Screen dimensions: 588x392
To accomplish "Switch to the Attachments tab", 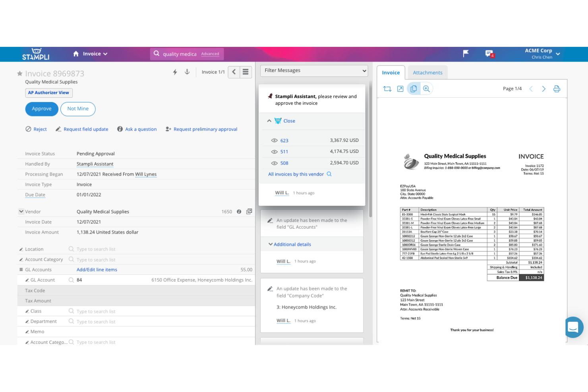I will 427,73.
